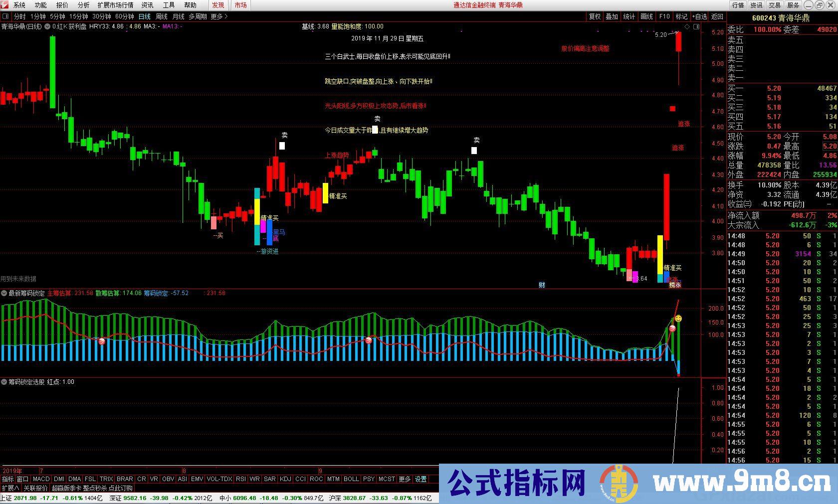Expand the 最新筹码锁定 indicator dropdown
This screenshot has width=838, height=504.
(4, 293)
